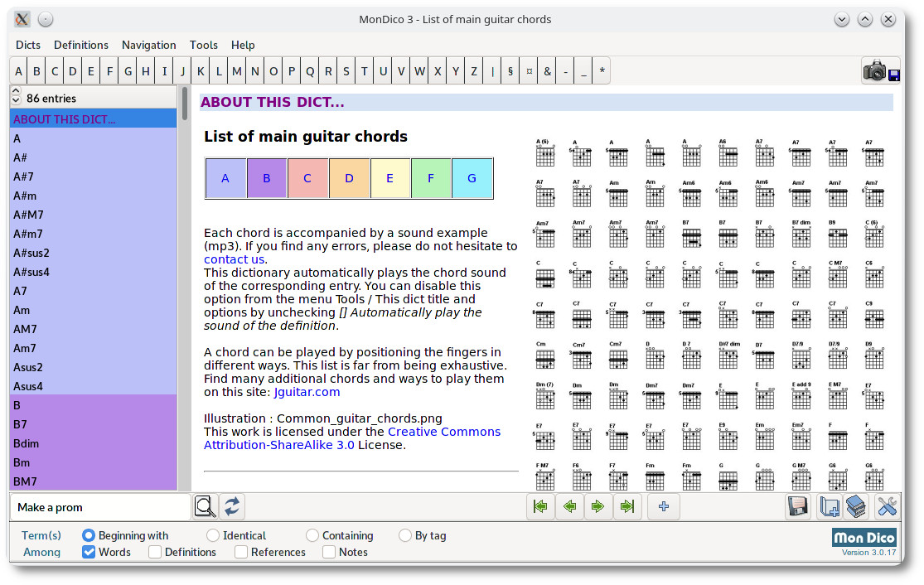Click the search magnifier icon
The height and width of the screenshot is (585, 924).
click(x=205, y=506)
